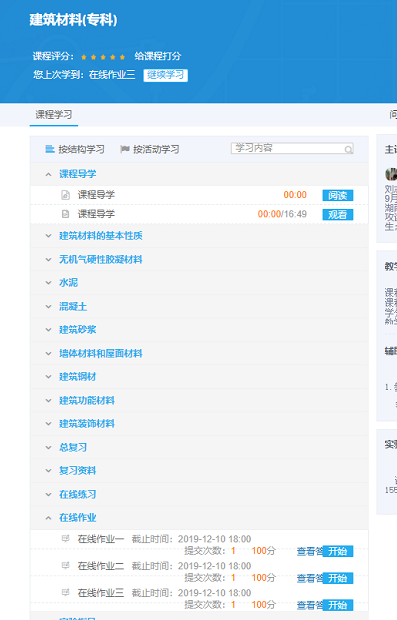Screen dimensions: 397x620
Task: Click the document icon of first 课程导学 item
Action: tap(66, 195)
